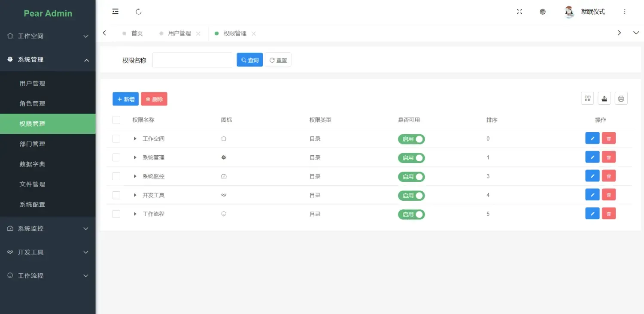Image resolution: width=644 pixels, height=314 pixels.
Task: Click the user avatar for 就眠仪式
Action: (x=569, y=12)
